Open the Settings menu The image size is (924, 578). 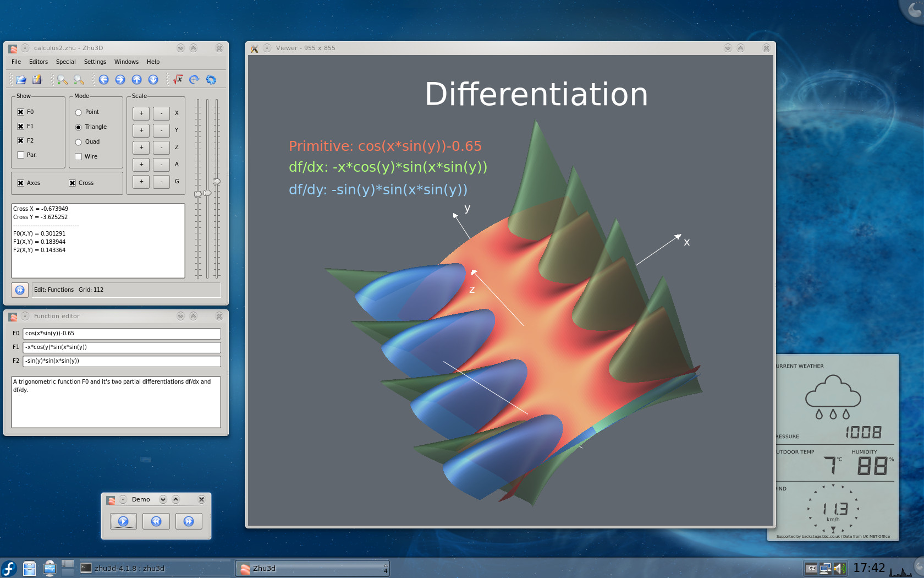[x=95, y=62]
